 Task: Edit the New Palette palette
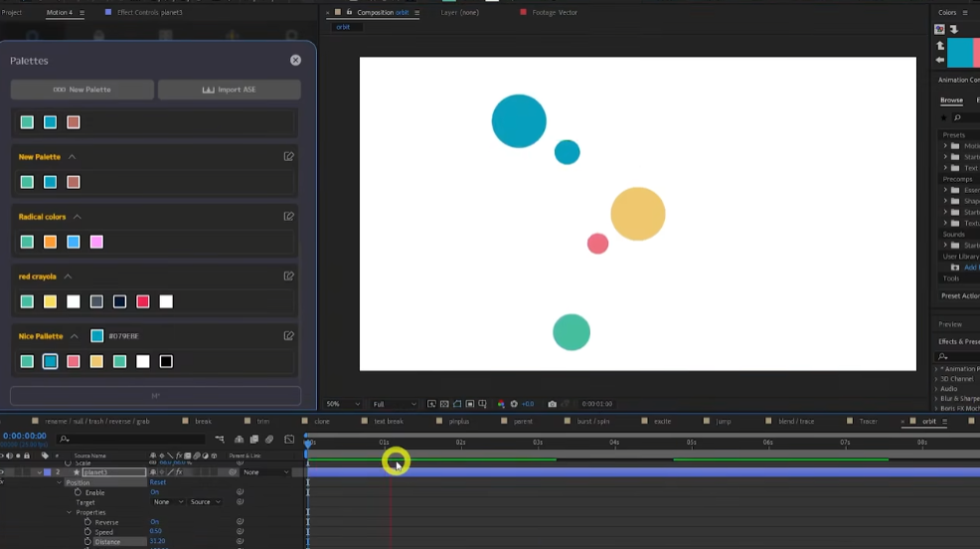[289, 156]
